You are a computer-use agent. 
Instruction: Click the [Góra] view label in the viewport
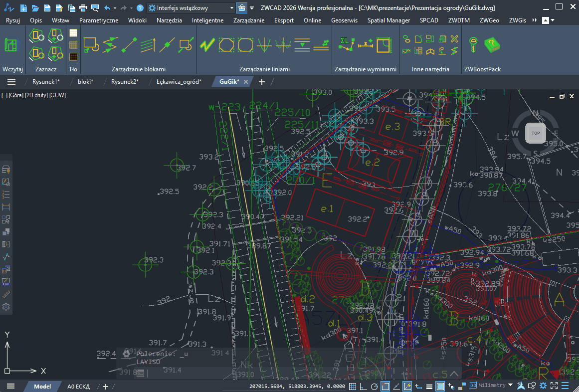pos(15,95)
